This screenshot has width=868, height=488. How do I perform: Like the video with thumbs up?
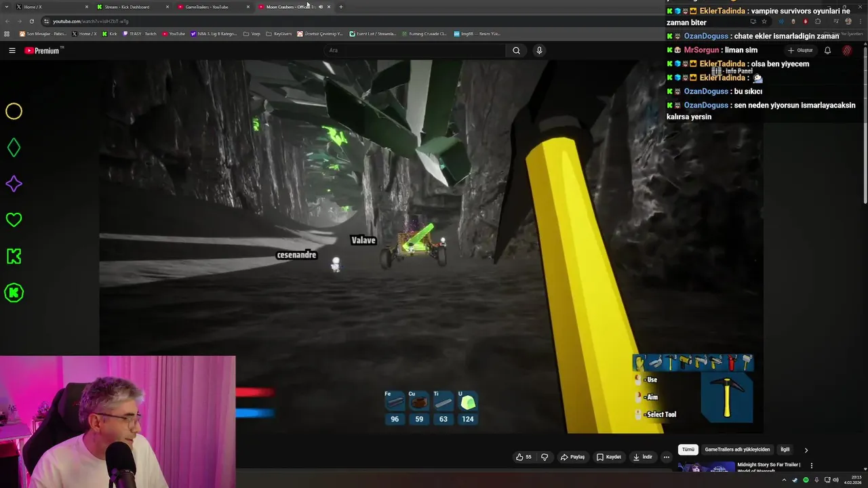click(x=524, y=457)
